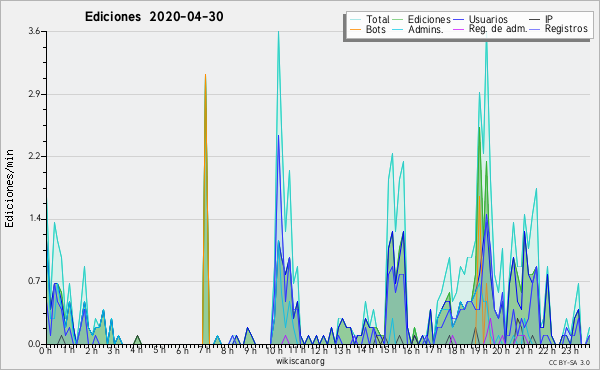Viewport: 600px width, 370px height.
Task: Click the '10 h' x-axis tick label
Action: click(x=273, y=351)
